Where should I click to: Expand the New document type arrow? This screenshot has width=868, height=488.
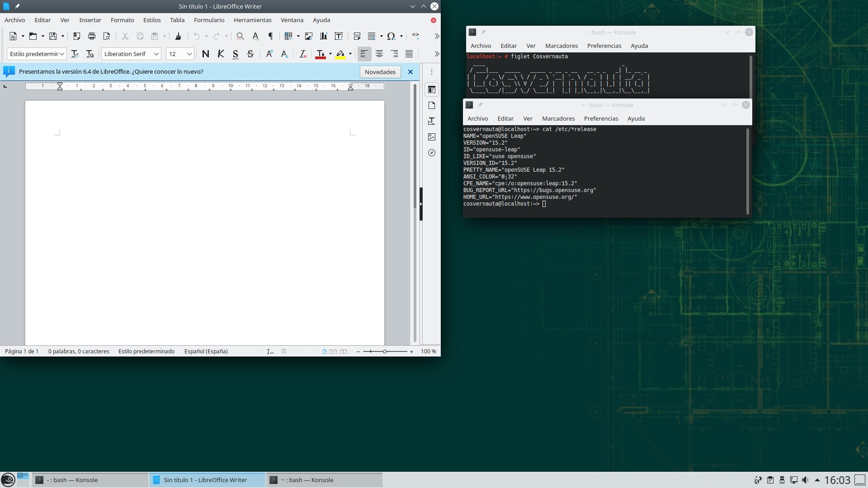[23, 36]
